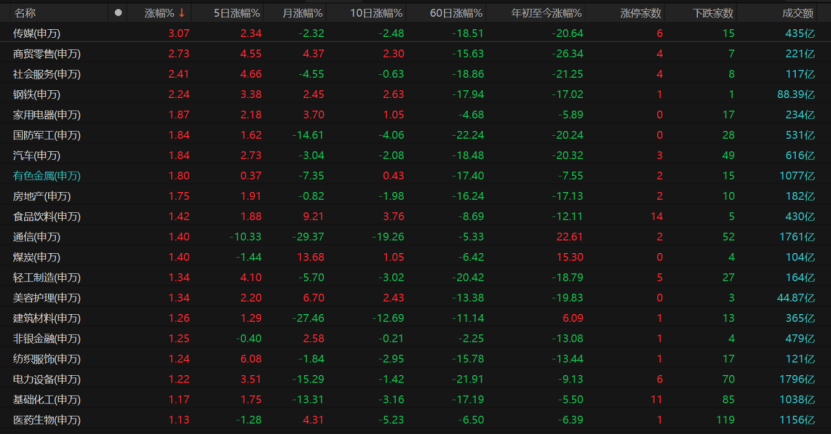Sort by 涨停家数 column header
The image size is (831, 435).
coord(641,13)
